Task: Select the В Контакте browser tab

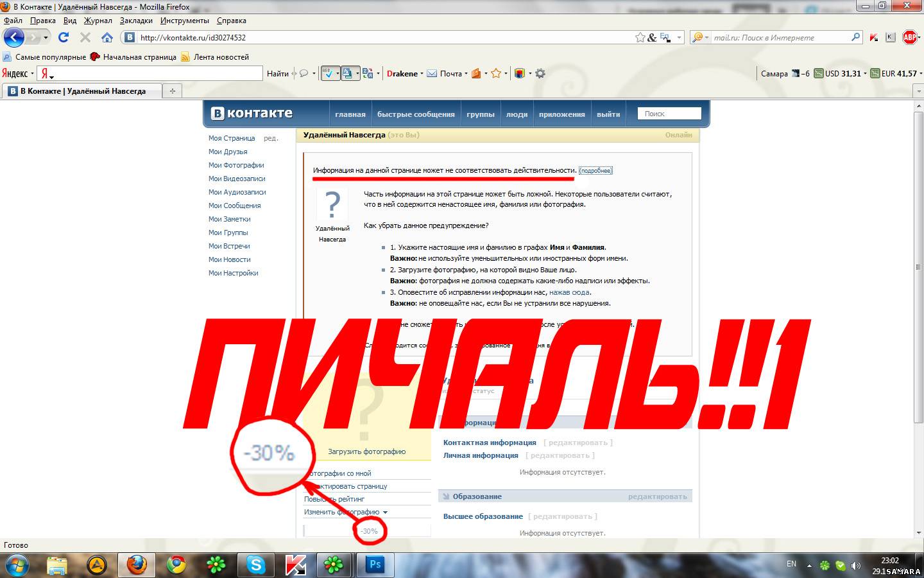Action: click(x=81, y=91)
